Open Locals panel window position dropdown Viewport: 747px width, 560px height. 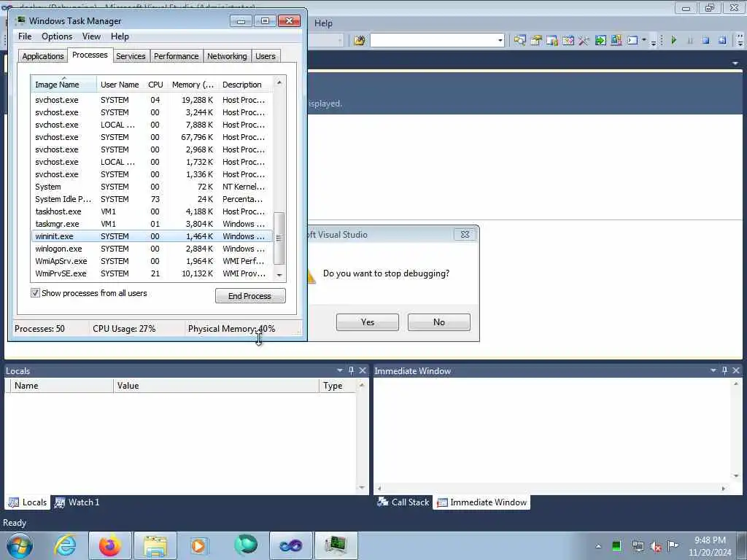[x=340, y=370]
